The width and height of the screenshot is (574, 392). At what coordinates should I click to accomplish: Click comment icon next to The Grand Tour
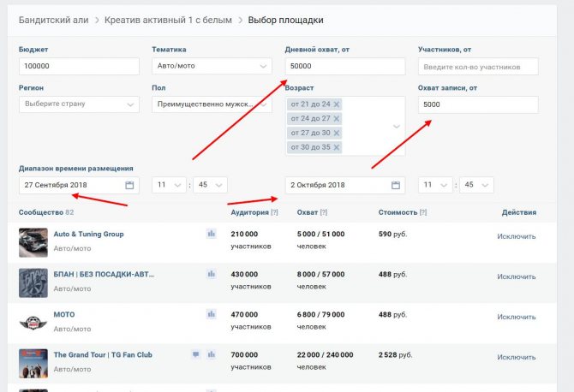tap(196, 354)
